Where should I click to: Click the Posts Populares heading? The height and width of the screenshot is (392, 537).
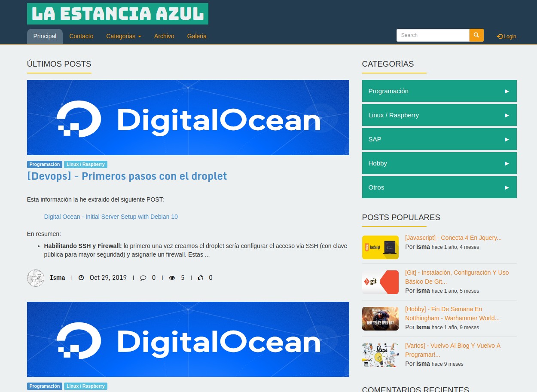(x=401, y=217)
